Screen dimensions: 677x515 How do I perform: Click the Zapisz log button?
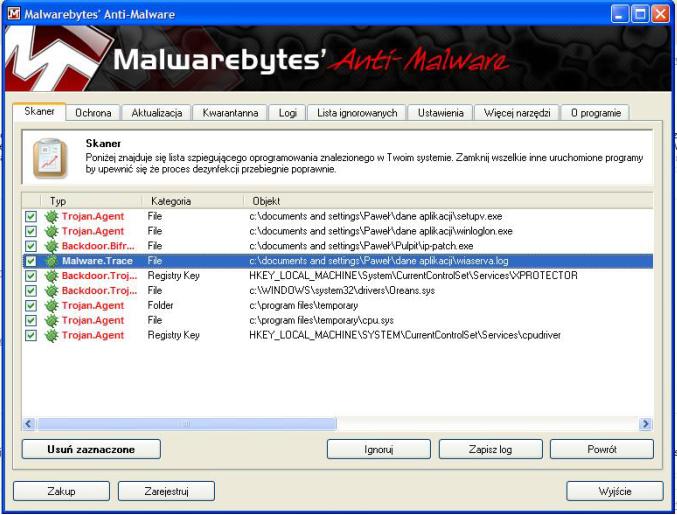click(490, 449)
